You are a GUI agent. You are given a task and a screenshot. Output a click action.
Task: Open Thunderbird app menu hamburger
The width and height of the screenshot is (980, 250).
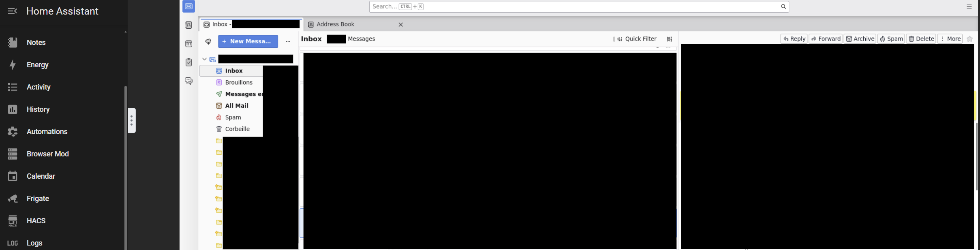click(969, 6)
